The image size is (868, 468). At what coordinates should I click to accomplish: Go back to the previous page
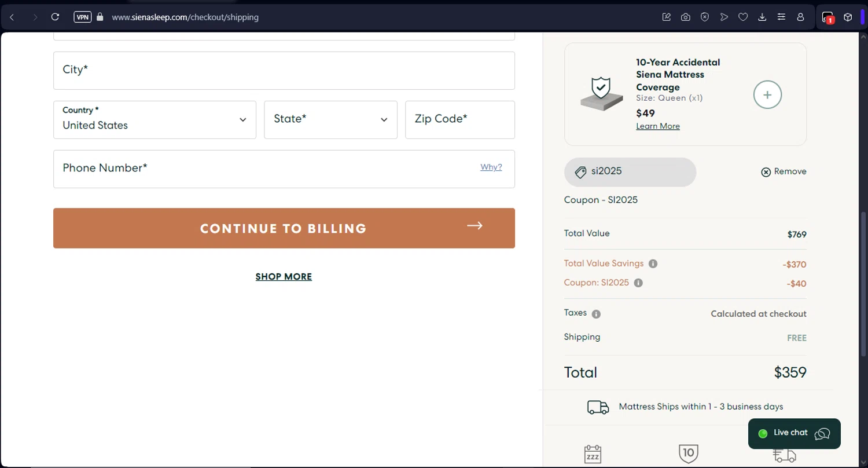12,17
